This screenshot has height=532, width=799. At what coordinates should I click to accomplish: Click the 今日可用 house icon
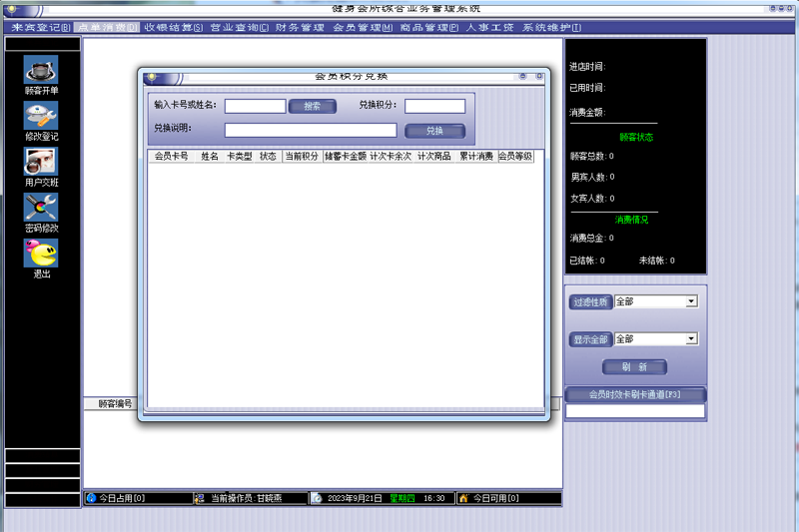[463, 498]
